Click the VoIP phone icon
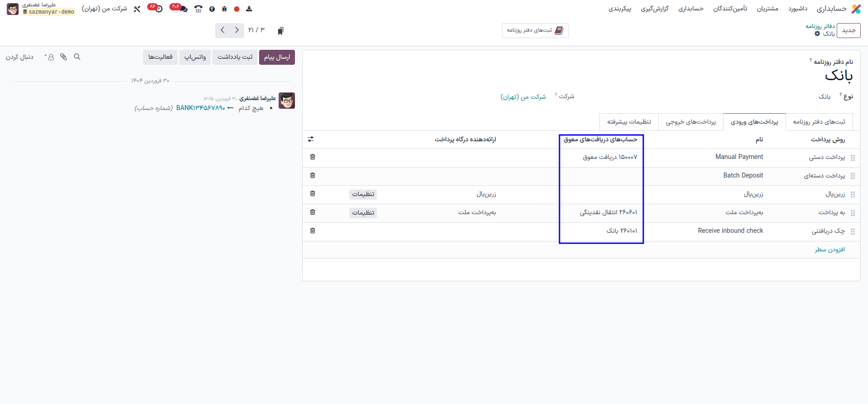This screenshot has width=868, height=404. [198, 9]
